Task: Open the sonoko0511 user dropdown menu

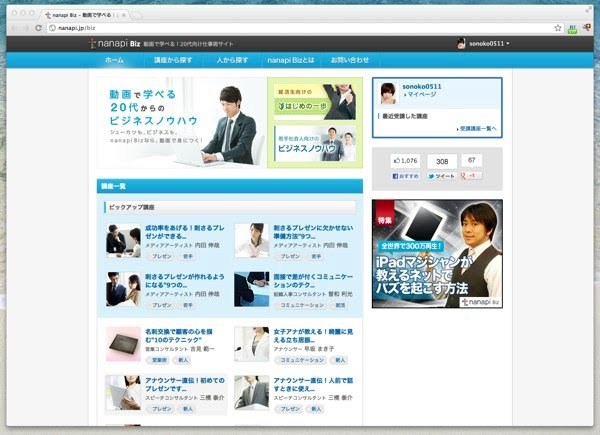Action: coord(484,43)
